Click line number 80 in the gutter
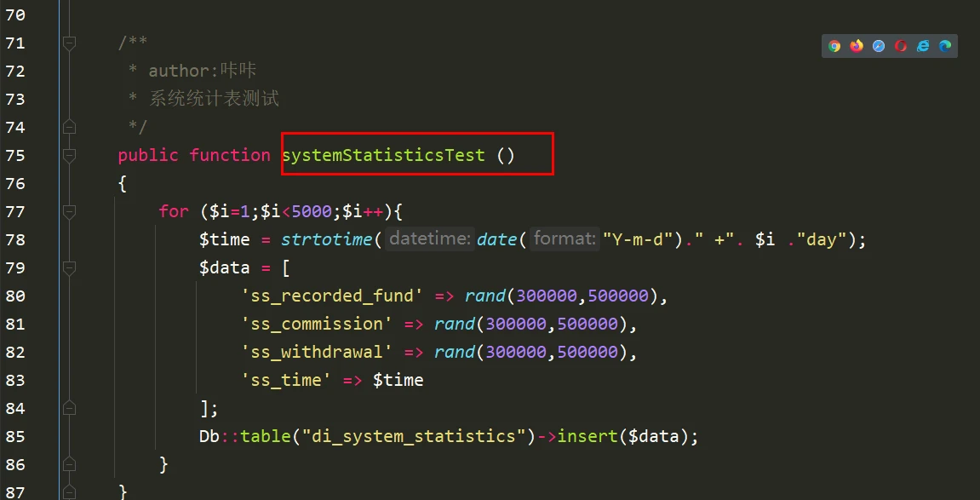The width and height of the screenshot is (980, 500). click(15, 296)
